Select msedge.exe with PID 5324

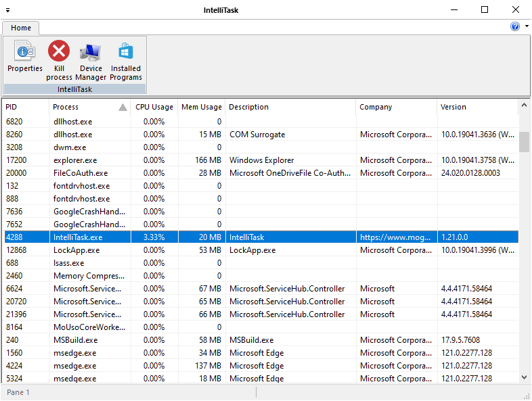261,379
